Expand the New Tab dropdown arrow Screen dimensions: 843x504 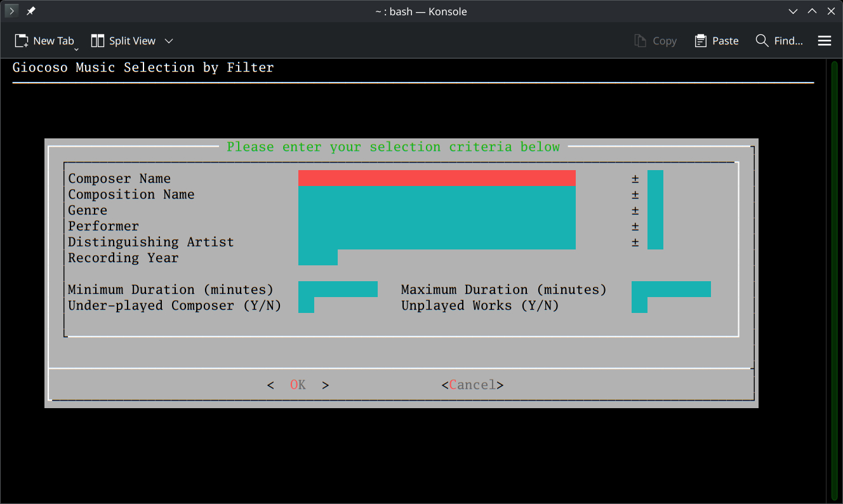76,48
